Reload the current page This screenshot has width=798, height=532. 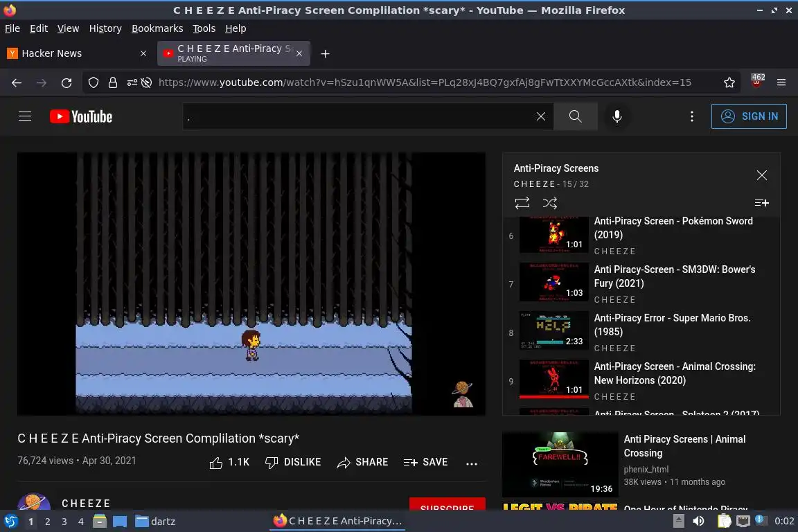66,82
